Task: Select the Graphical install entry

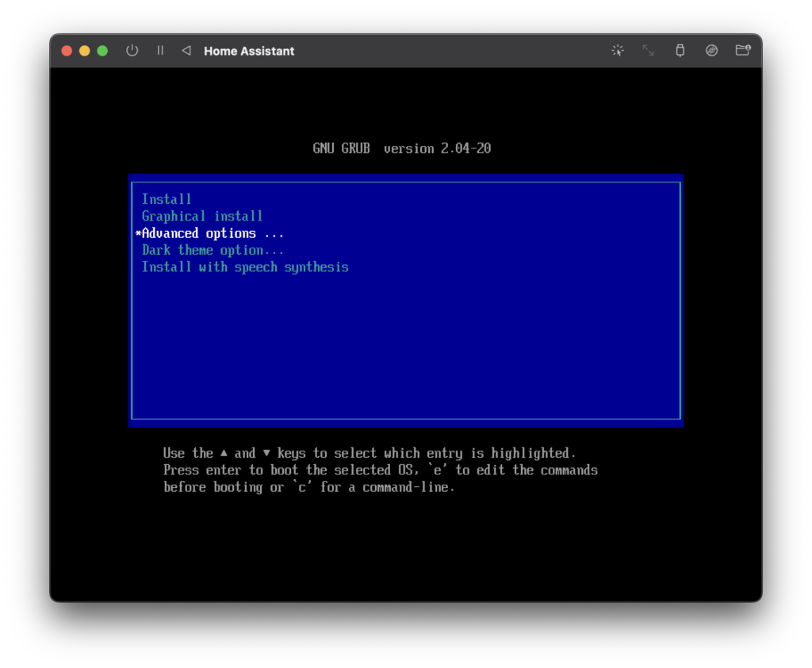Action: tap(202, 216)
